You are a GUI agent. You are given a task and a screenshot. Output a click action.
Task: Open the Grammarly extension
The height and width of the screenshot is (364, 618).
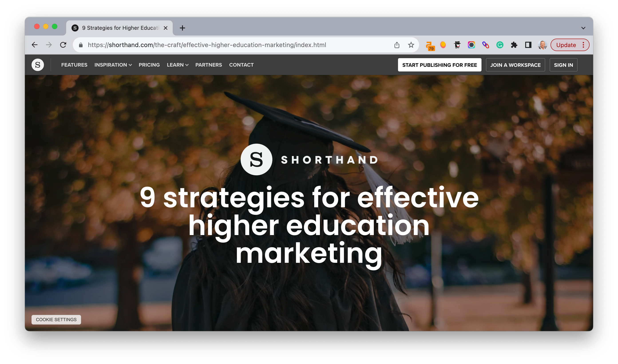(500, 45)
